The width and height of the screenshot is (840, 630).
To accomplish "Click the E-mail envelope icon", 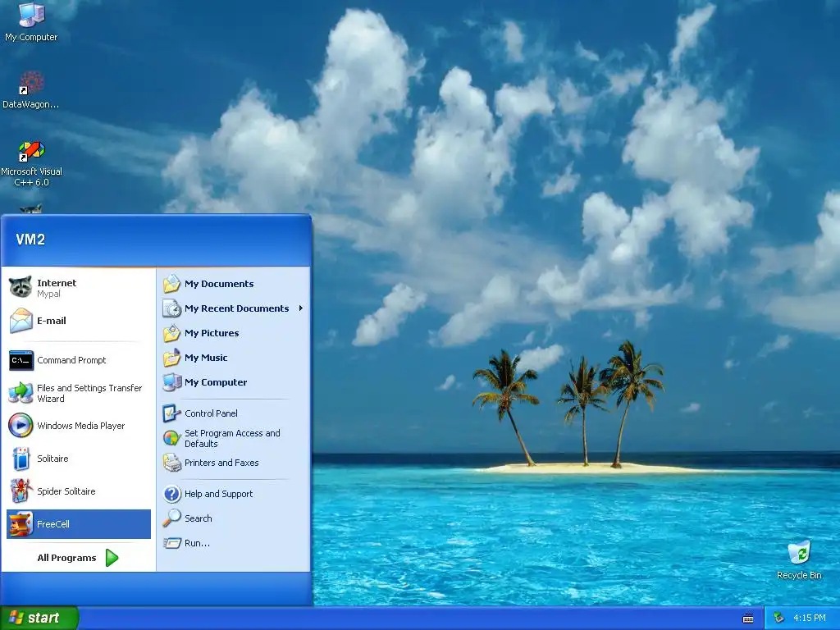I will [x=21, y=321].
